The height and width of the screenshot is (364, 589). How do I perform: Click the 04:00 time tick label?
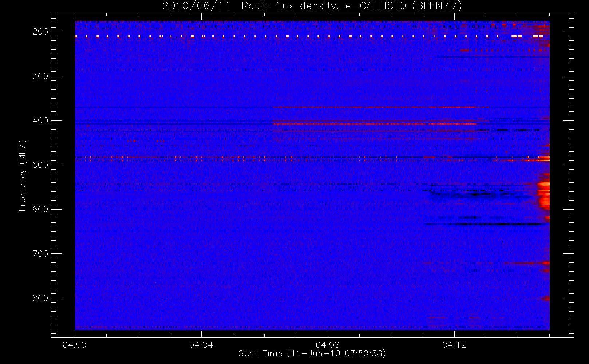coord(75,345)
